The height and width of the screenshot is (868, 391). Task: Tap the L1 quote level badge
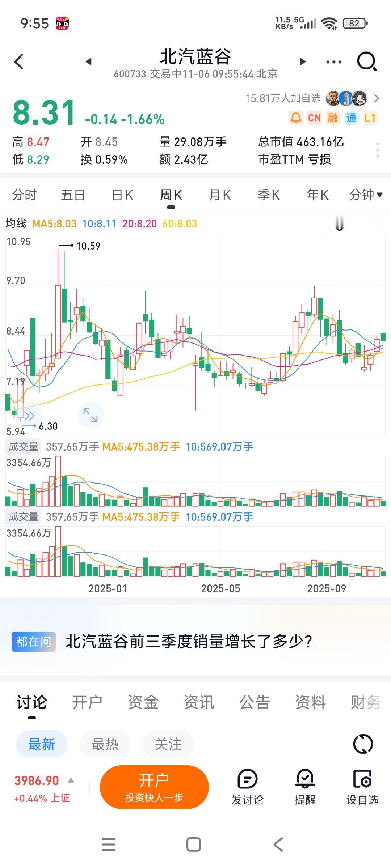[370, 118]
